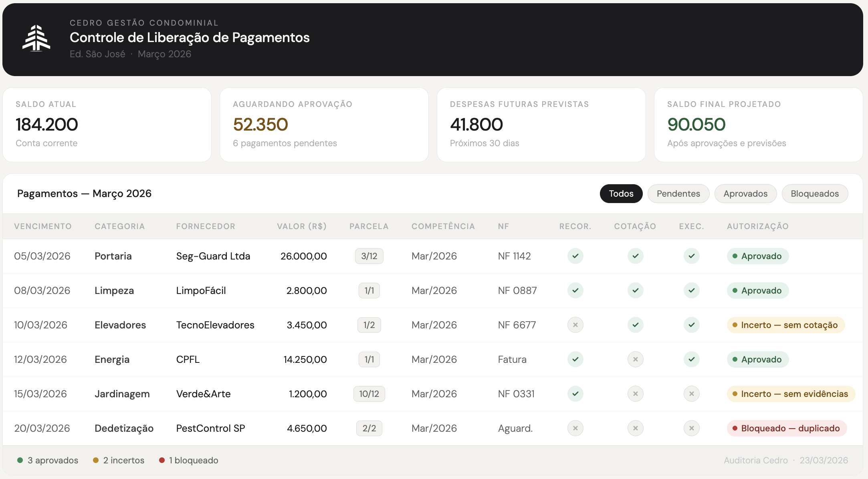Click Jardinagem row Recor. check icon
Viewport: 868px width, 479px height.
(575, 394)
